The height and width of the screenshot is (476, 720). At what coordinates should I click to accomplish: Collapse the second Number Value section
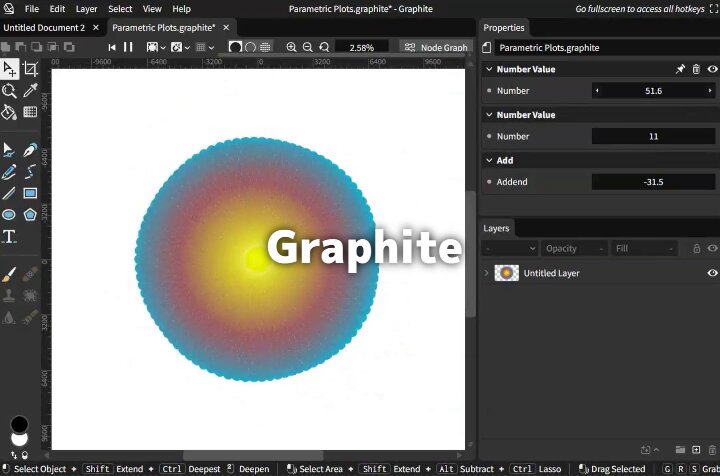click(489, 115)
